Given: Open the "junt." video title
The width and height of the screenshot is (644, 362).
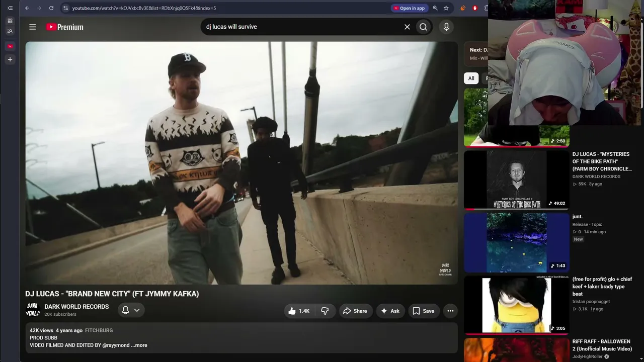Looking at the screenshot, I should pos(578,217).
